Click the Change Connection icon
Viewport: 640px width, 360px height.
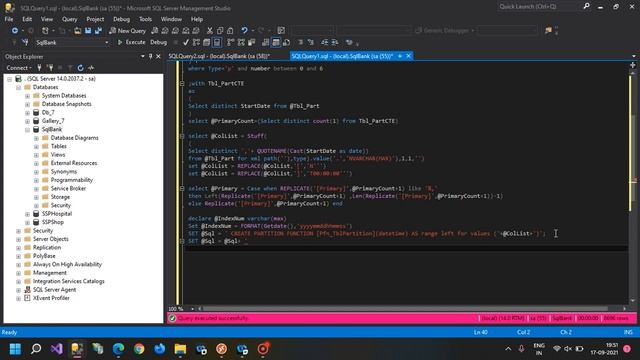25,42
